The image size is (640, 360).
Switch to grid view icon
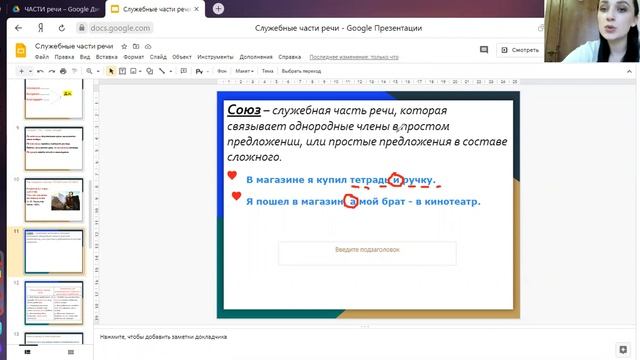(x=71, y=352)
